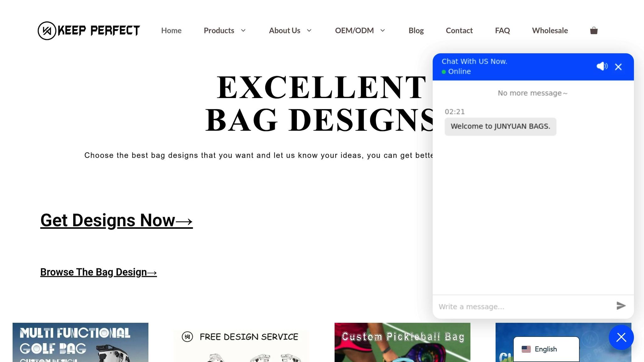Focus the Write a message field
The width and height of the screenshot is (644, 362).
[x=524, y=306]
